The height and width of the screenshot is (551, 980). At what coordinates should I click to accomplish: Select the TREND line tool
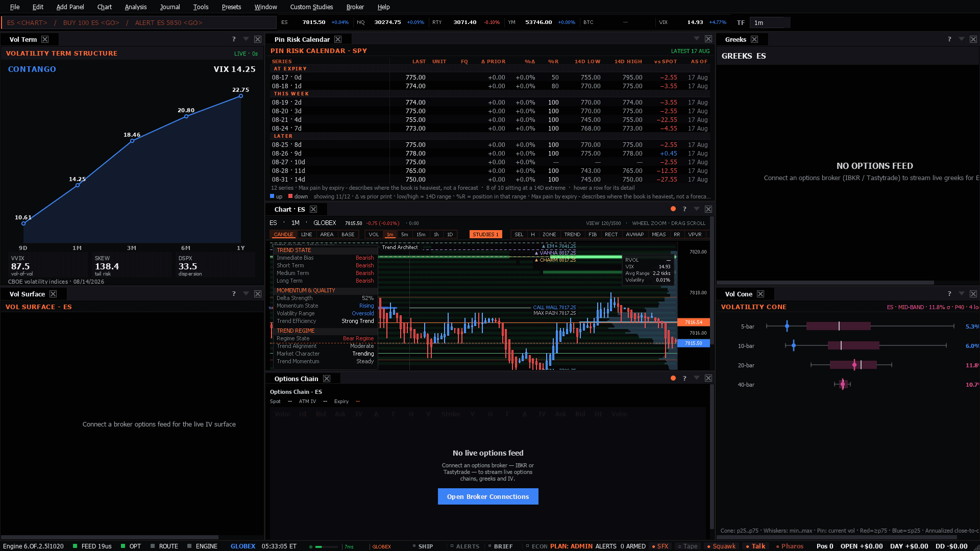(572, 235)
